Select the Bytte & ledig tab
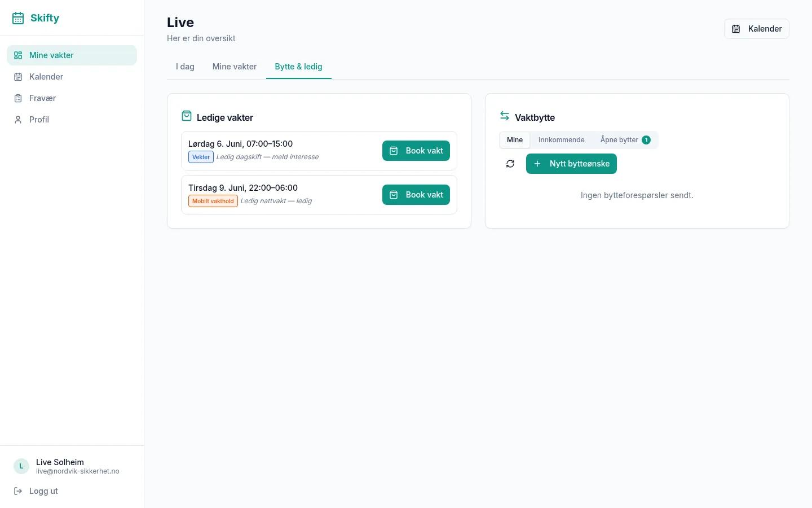This screenshot has height=508, width=812. [299, 67]
